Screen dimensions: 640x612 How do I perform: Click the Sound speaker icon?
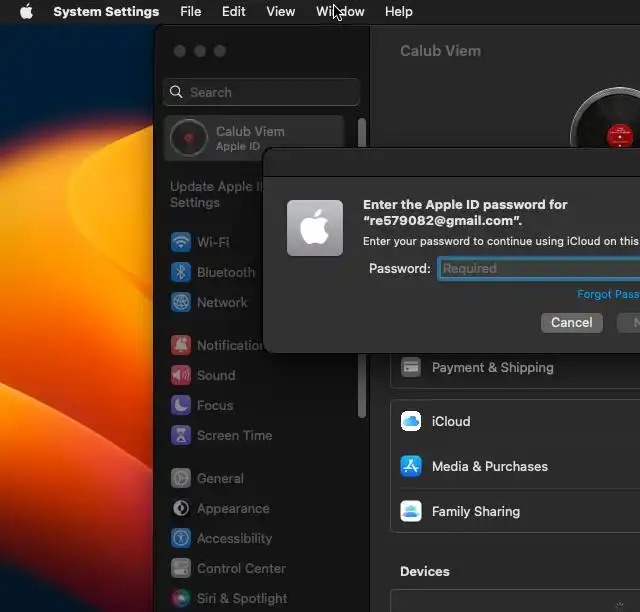[x=181, y=375]
